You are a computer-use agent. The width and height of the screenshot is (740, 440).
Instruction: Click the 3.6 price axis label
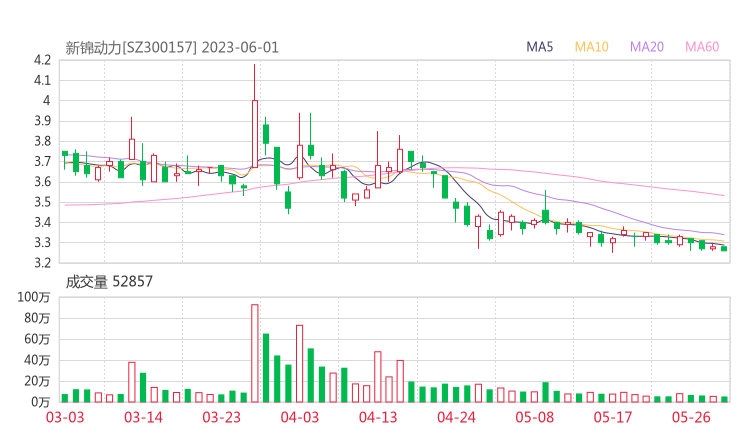click(42, 182)
